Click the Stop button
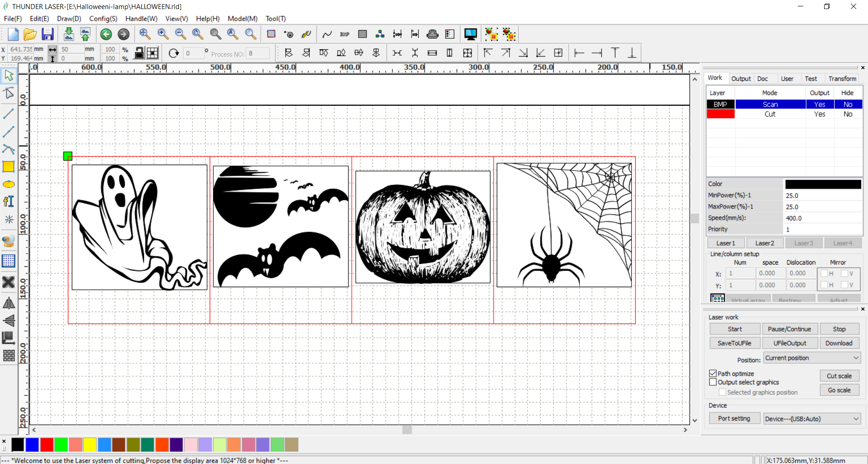This screenshot has width=868, height=464. click(839, 329)
